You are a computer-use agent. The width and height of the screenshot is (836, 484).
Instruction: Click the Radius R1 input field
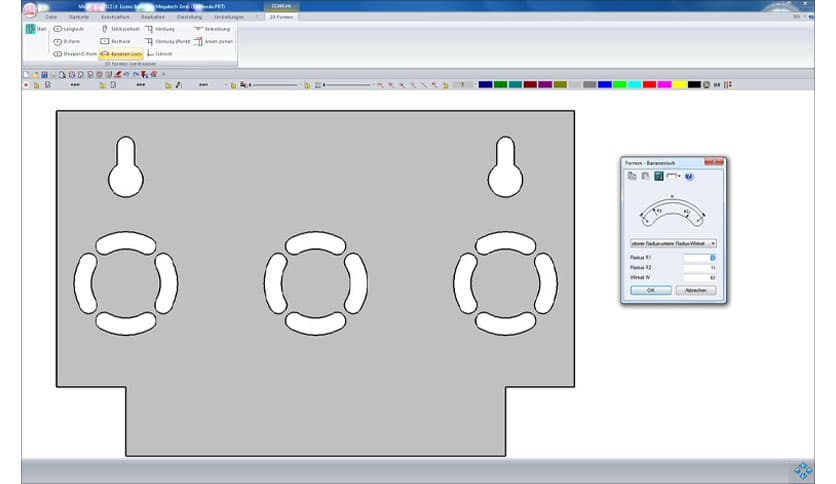click(x=696, y=258)
